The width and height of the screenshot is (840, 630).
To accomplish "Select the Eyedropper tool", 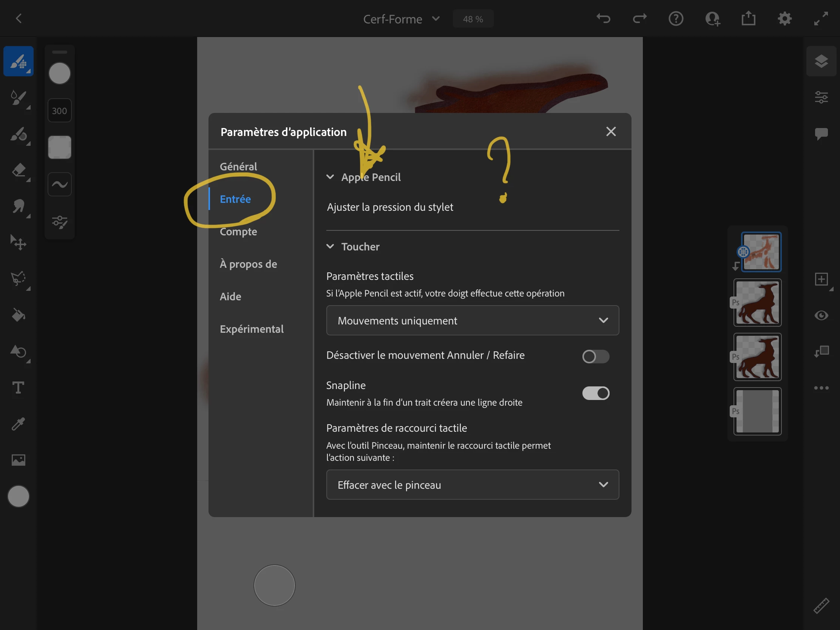I will pos(18,424).
